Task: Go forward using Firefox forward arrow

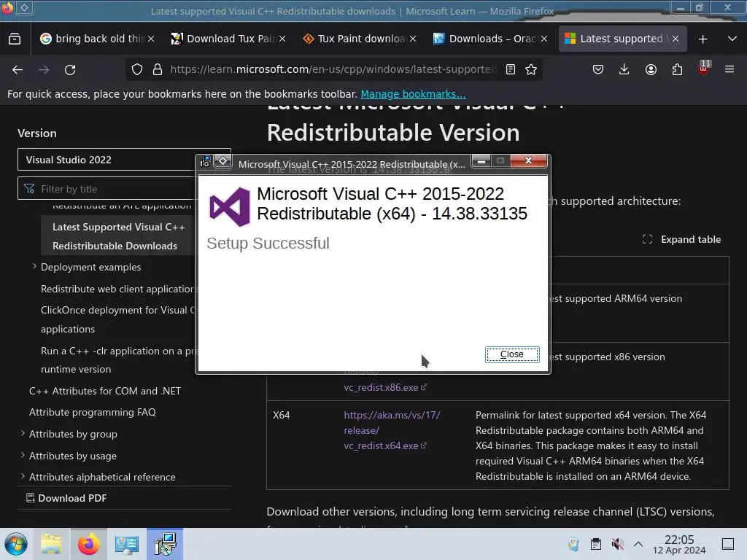Action: [x=44, y=69]
